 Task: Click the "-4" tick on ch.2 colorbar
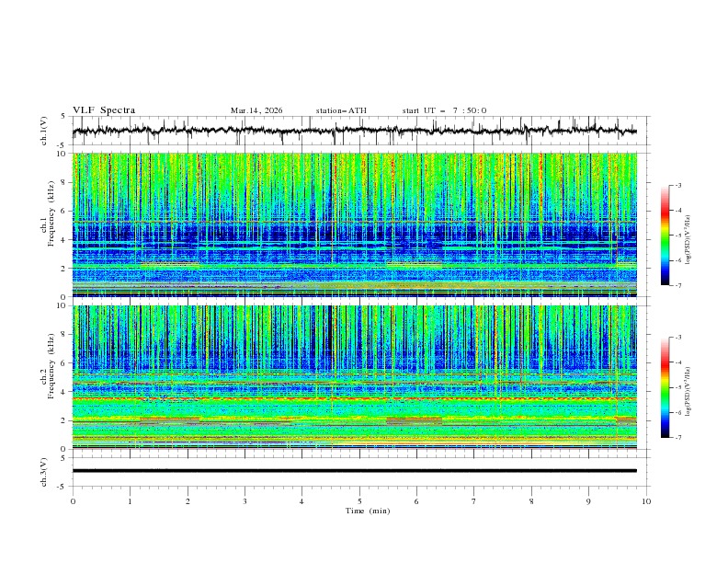[677, 362]
